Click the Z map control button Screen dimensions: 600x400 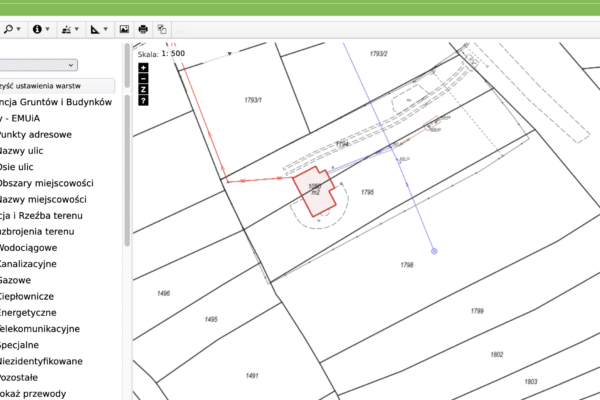[x=143, y=90]
